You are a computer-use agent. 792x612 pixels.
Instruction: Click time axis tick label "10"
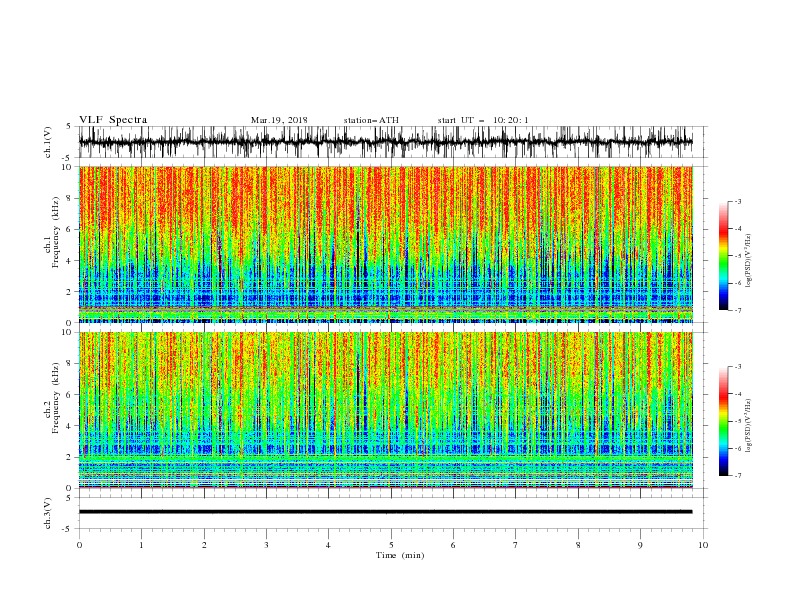[703, 545]
